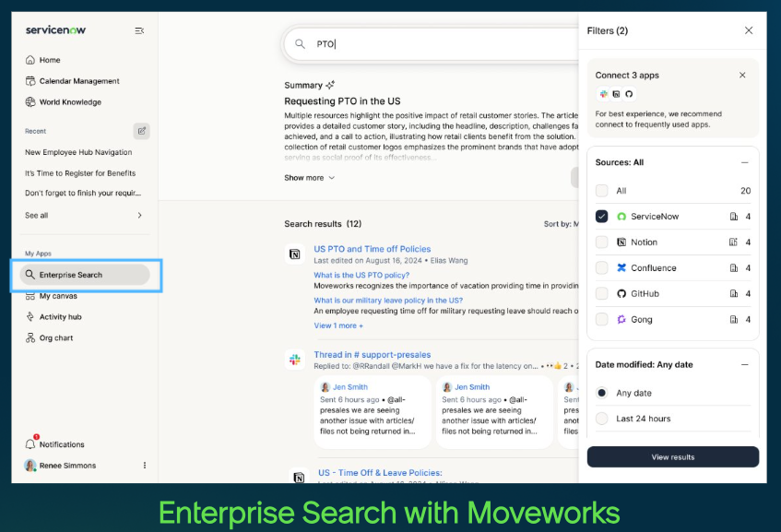
Task: Select Enterprise Search in My Apps
Action: [85, 275]
